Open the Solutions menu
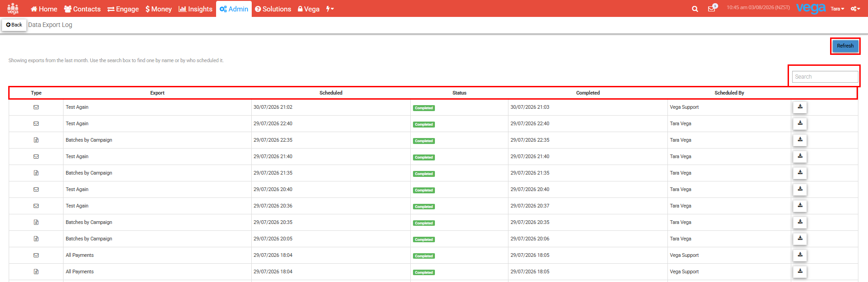Screen dimensions: 868x282 (x=273, y=9)
